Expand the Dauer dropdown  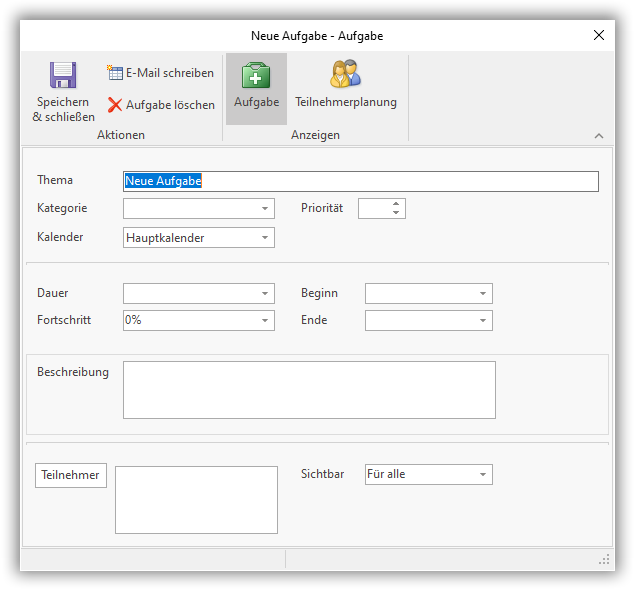265,294
